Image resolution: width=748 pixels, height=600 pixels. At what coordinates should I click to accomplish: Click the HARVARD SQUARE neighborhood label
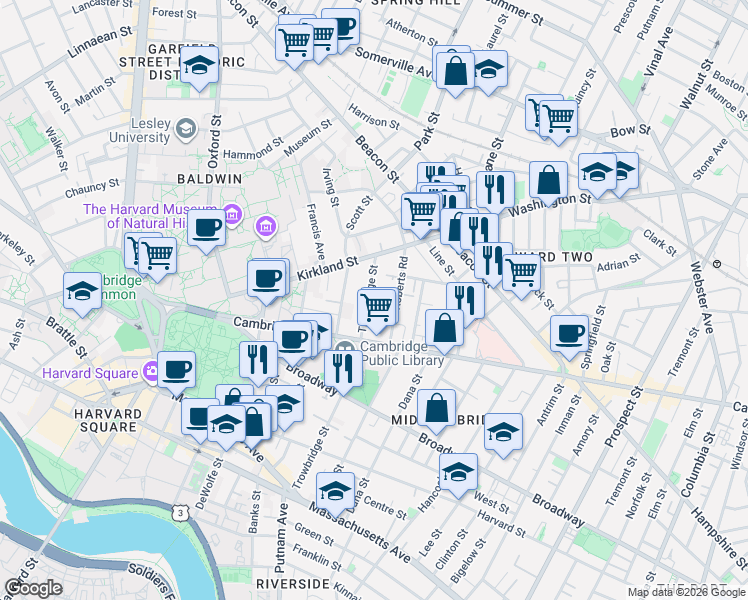click(108, 420)
